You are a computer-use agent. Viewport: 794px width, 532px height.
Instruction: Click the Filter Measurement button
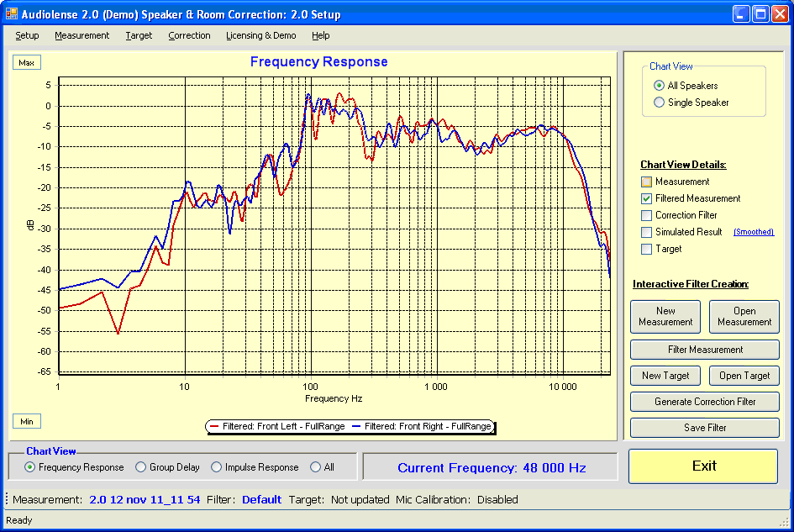point(704,350)
